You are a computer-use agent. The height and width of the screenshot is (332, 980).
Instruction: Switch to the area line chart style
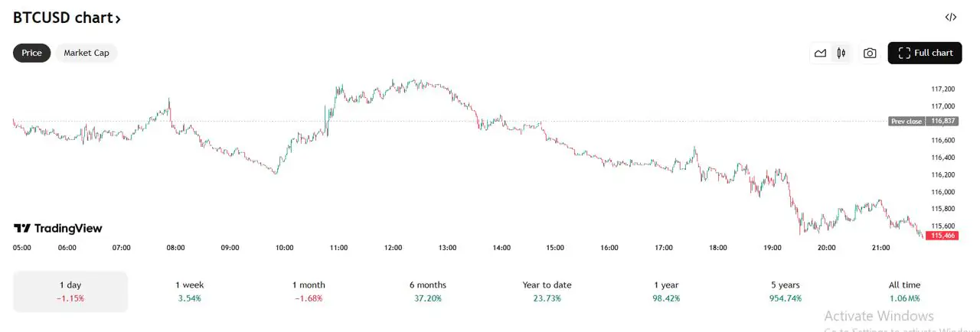[x=820, y=53]
